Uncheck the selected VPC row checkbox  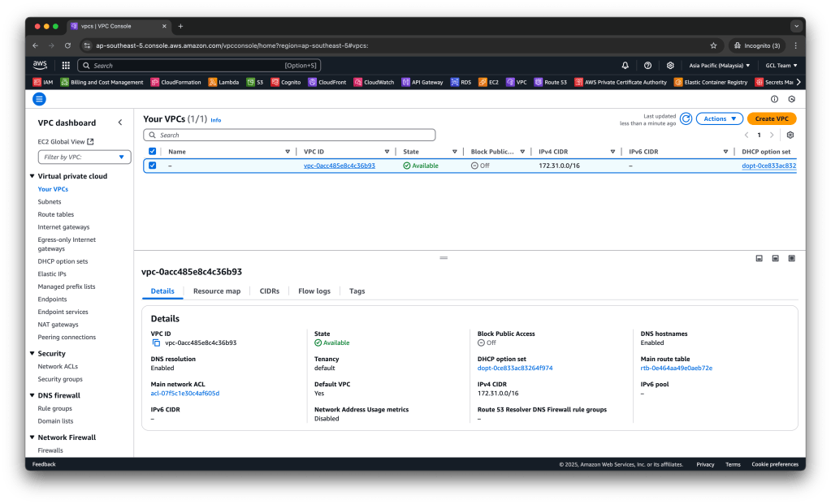coord(152,166)
